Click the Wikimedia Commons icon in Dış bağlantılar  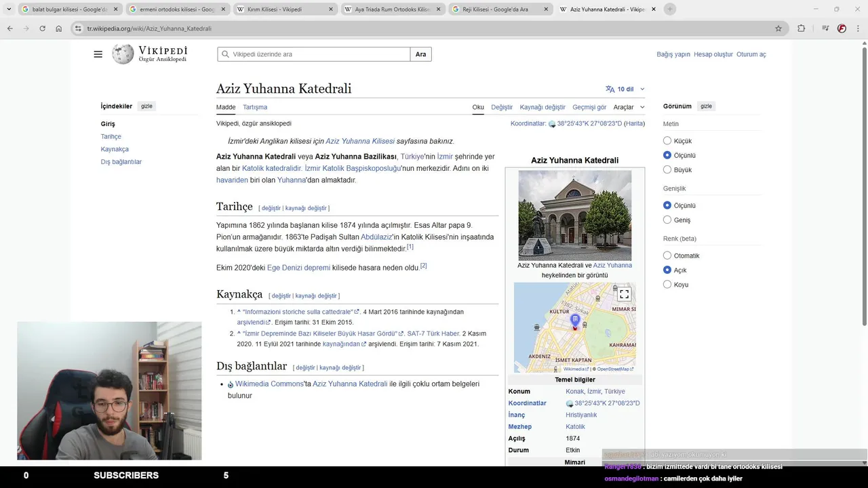[231, 384]
